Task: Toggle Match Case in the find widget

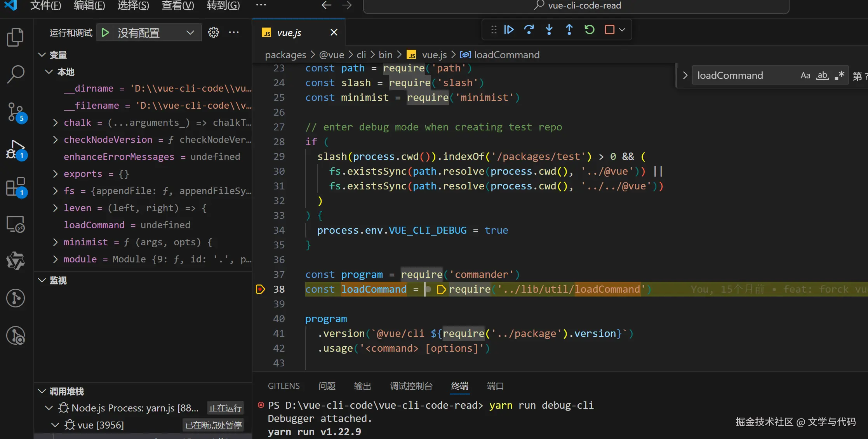Action: click(x=805, y=76)
